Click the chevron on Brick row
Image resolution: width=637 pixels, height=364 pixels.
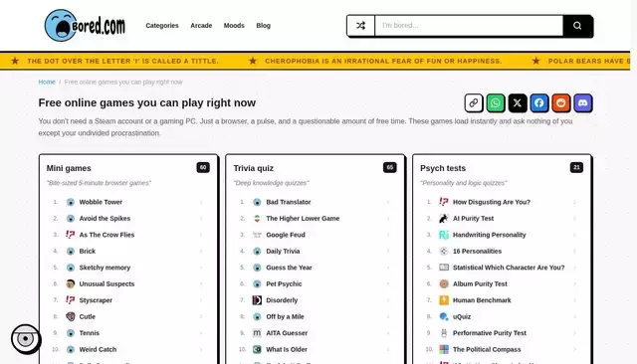(x=201, y=252)
